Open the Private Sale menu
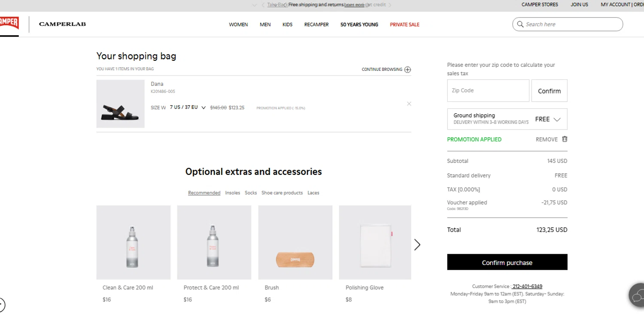Viewport: 644px width, 319px height. (x=404, y=25)
